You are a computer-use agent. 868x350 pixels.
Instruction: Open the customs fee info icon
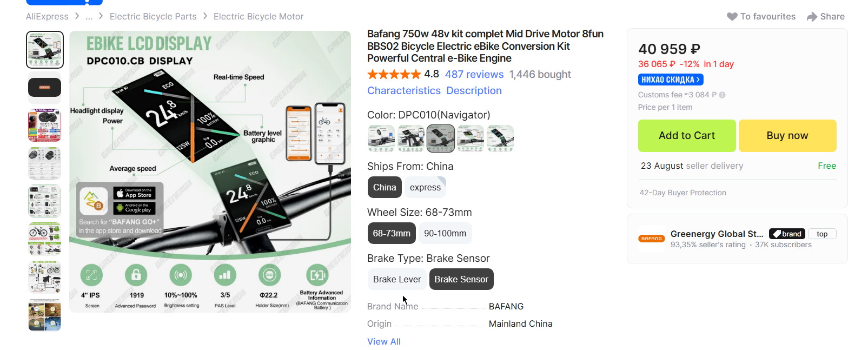pos(723,95)
